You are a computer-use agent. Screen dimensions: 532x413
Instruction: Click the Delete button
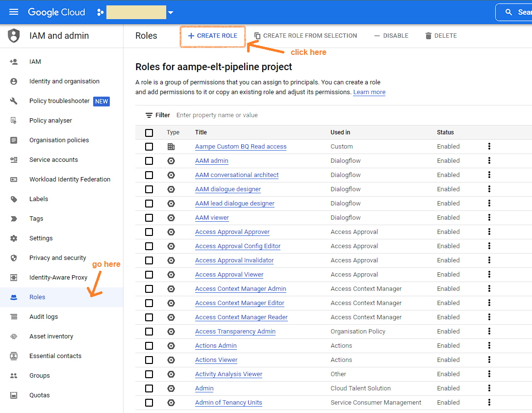click(441, 36)
